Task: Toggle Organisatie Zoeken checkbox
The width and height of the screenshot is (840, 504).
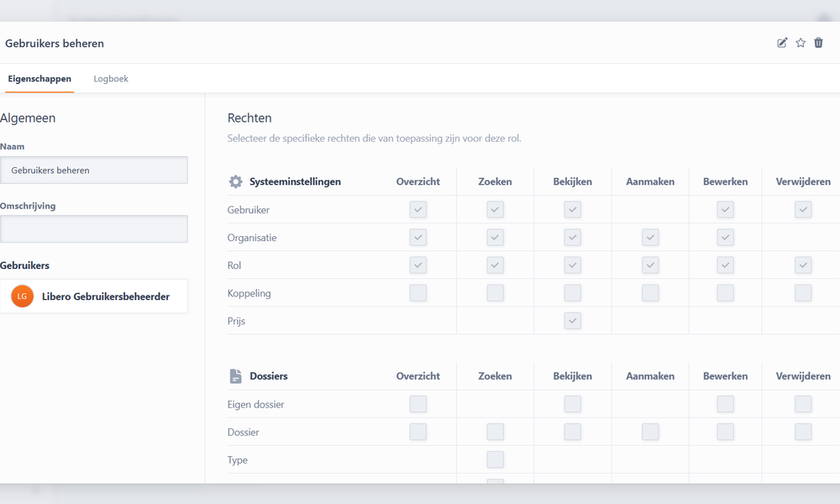Action: pyautogui.click(x=495, y=237)
